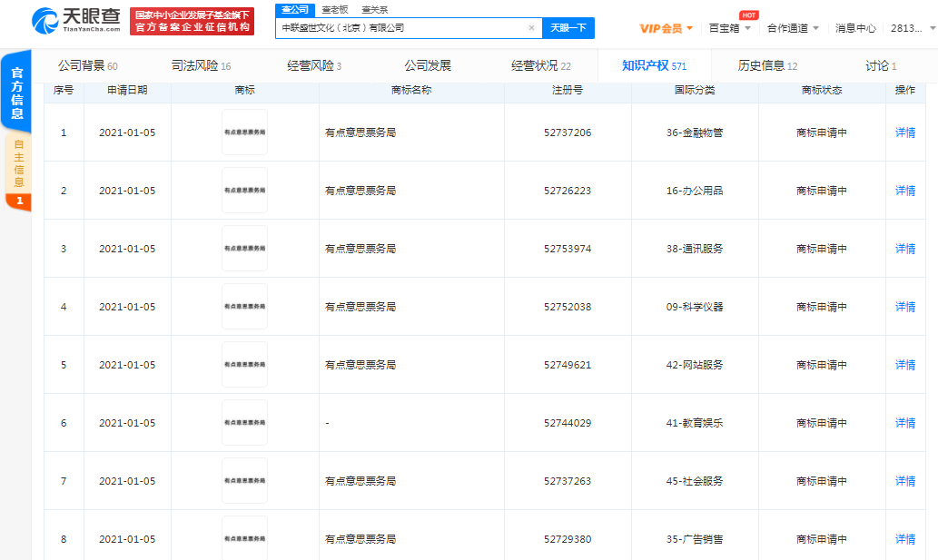Open the 百宝箱 dropdown menu
The height and width of the screenshot is (560, 938).
[723, 28]
